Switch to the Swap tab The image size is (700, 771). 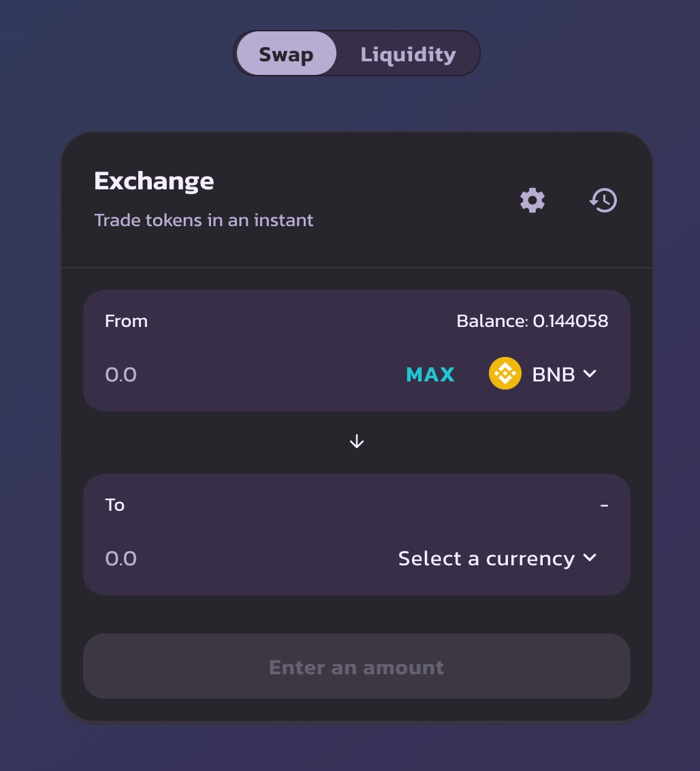point(286,54)
